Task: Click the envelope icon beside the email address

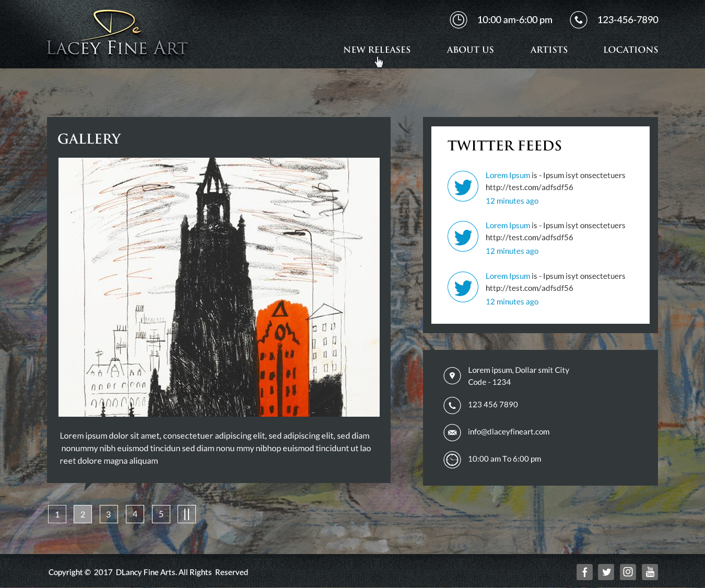Action: pos(452,432)
